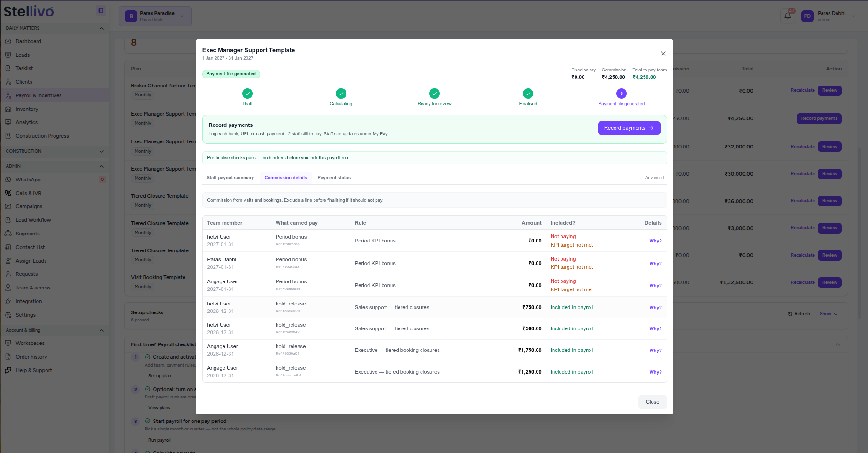Screen dimensions: 868x453
Task: Select the Clients sidebar icon
Action: tap(8, 82)
